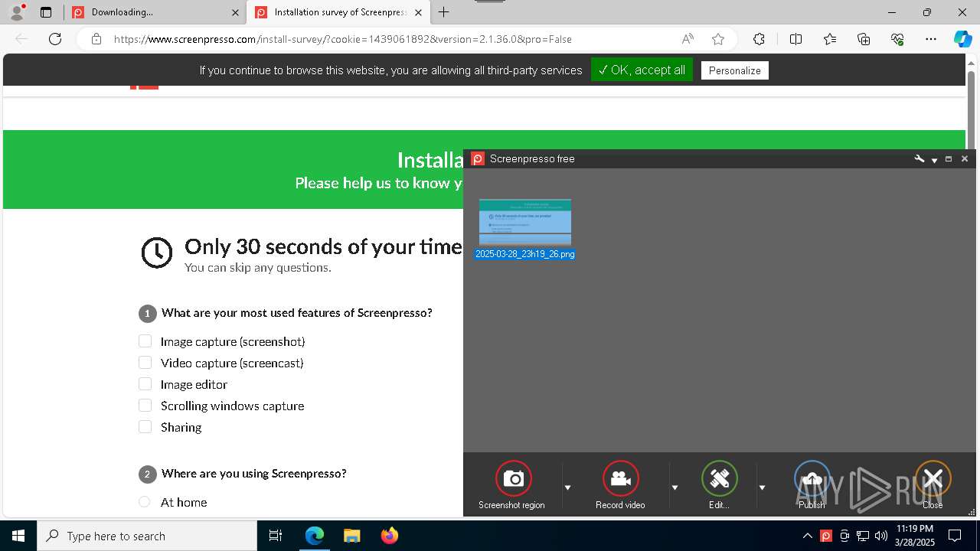
Task: Show hidden system tray icons
Action: point(808,536)
